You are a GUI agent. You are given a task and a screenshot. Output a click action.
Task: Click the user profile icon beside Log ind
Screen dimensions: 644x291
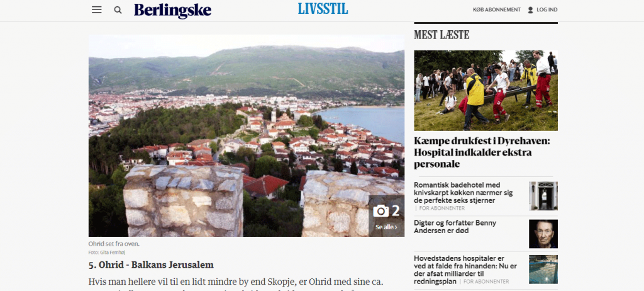[x=530, y=10]
